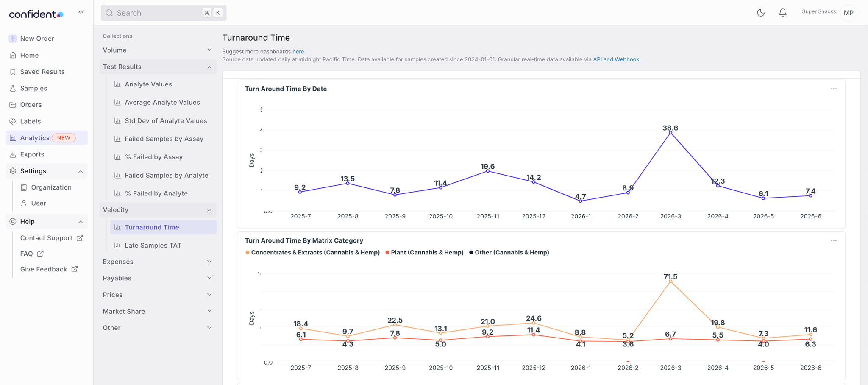Focus the Search input field
Viewport: 868px width, 385px height.
click(x=164, y=13)
